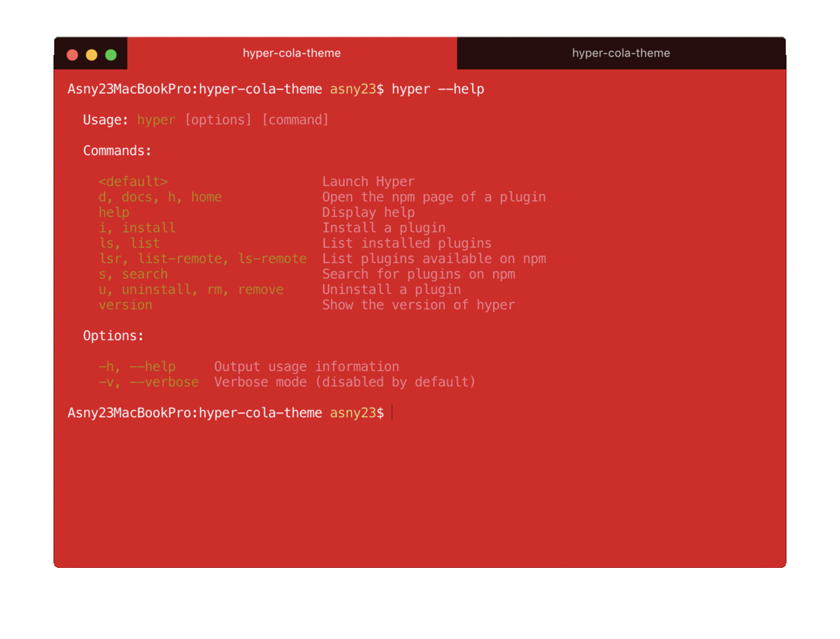This screenshot has height=639, width=840.
Task: Click the yellow minimize window button
Action: [x=92, y=55]
